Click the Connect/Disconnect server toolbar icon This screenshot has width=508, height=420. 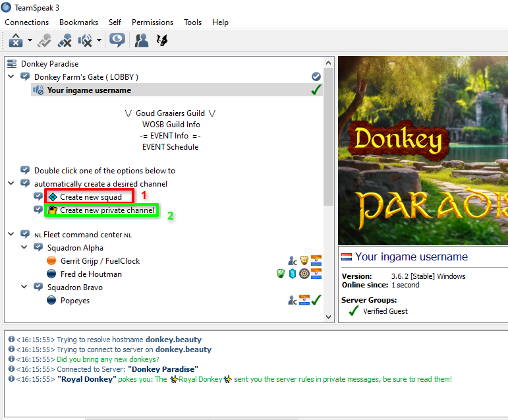[16, 40]
